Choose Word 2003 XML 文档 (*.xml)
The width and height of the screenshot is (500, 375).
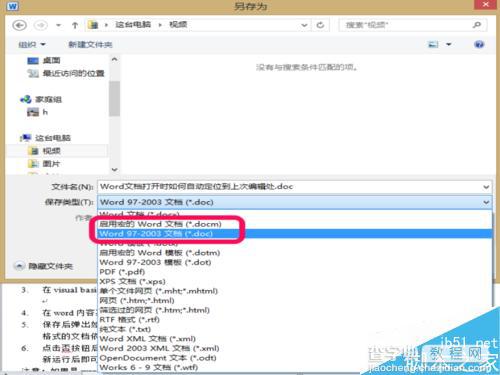point(295,349)
